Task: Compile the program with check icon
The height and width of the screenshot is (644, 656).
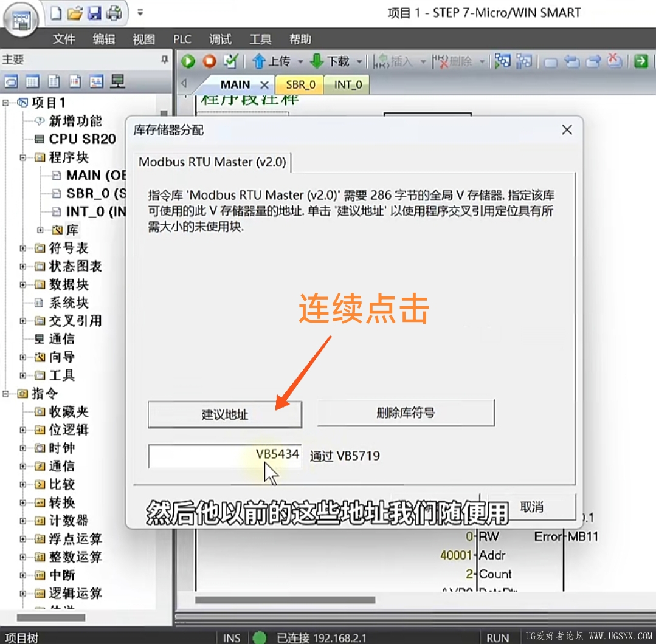Action: point(230,61)
